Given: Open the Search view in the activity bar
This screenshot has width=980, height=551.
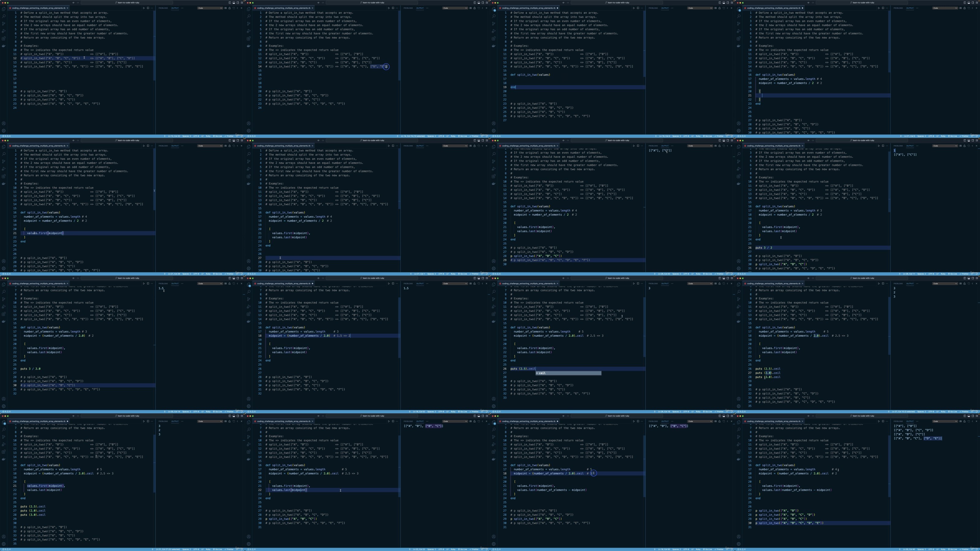Looking at the screenshot, I should tap(4, 16).
